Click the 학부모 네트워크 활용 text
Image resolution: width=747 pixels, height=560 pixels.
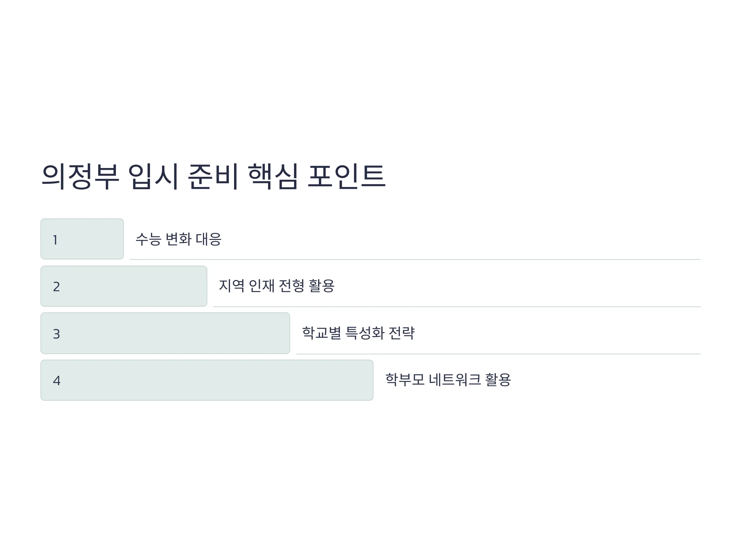pyautogui.click(x=448, y=380)
